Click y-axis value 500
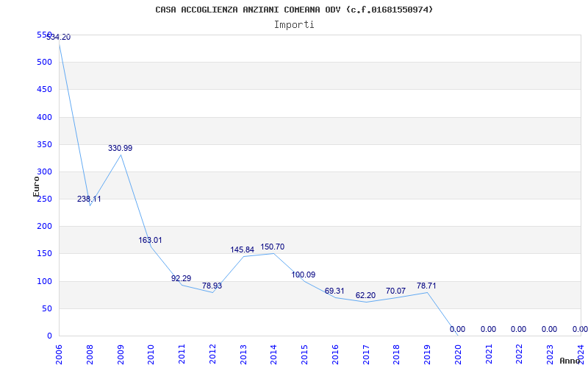 click(x=44, y=63)
